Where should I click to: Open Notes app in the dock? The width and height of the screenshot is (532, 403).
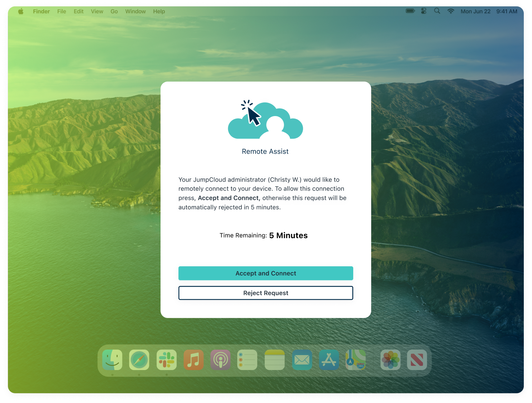pos(275,360)
